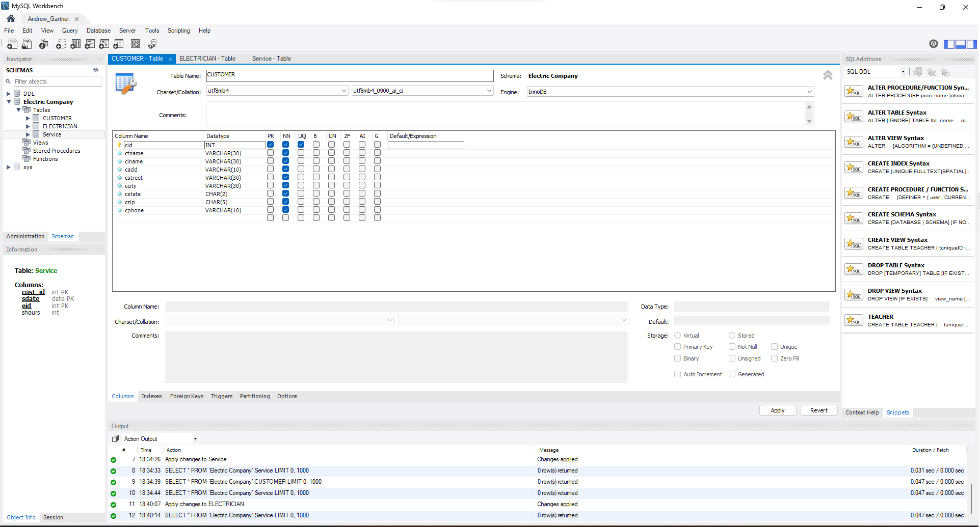Switch to the Administration navigator tab
Viewport: 980px width, 527px height.
tap(25, 236)
